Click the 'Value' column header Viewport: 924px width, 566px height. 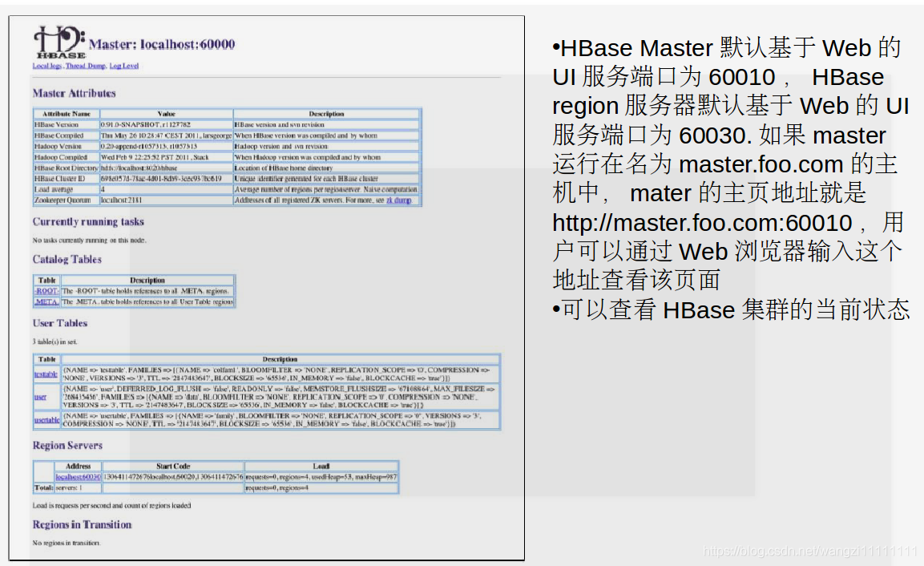(x=166, y=114)
